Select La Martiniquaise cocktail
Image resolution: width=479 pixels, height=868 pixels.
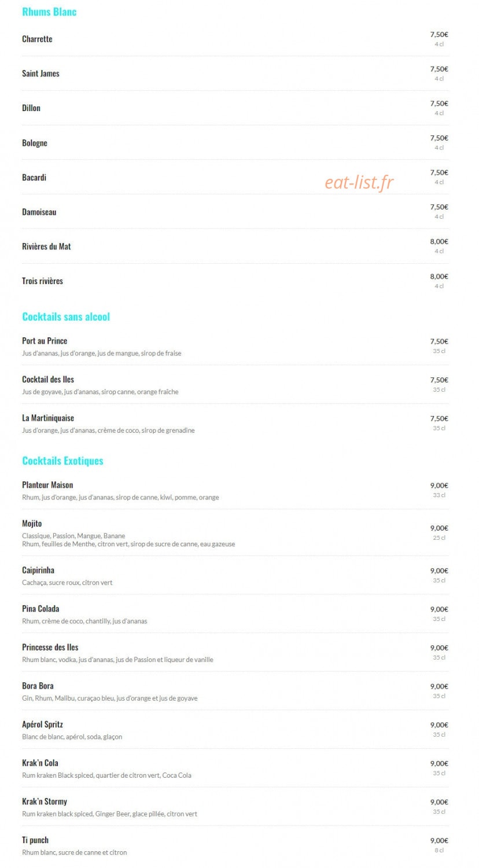coord(48,418)
